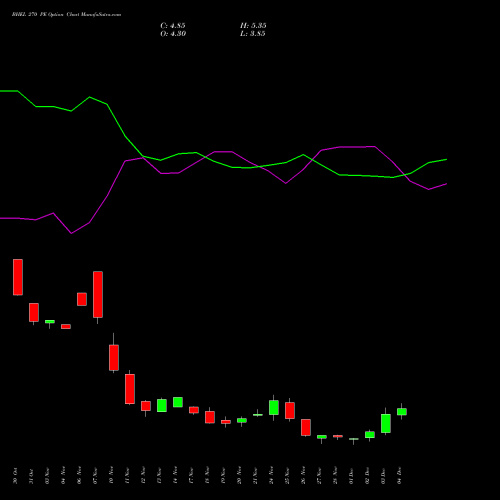The width and height of the screenshot is (500, 500).
Task: Select the red candlestick for 11 Nov
Action: pos(130,389)
